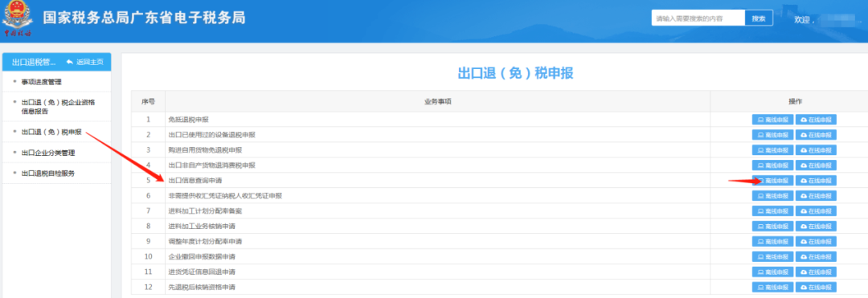
Task: Click the 序号 column header
Action: [148, 102]
